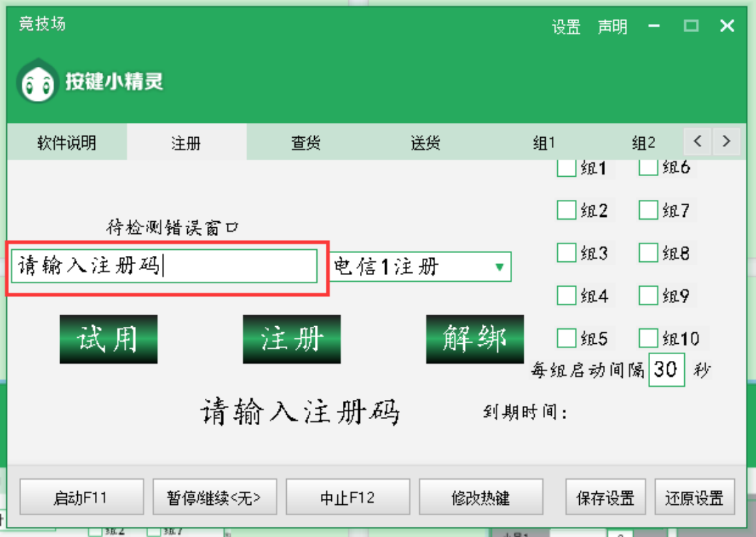Viewport: 756px width, 537px height.
Task: Check the 组10 checkbox
Action: (x=648, y=338)
